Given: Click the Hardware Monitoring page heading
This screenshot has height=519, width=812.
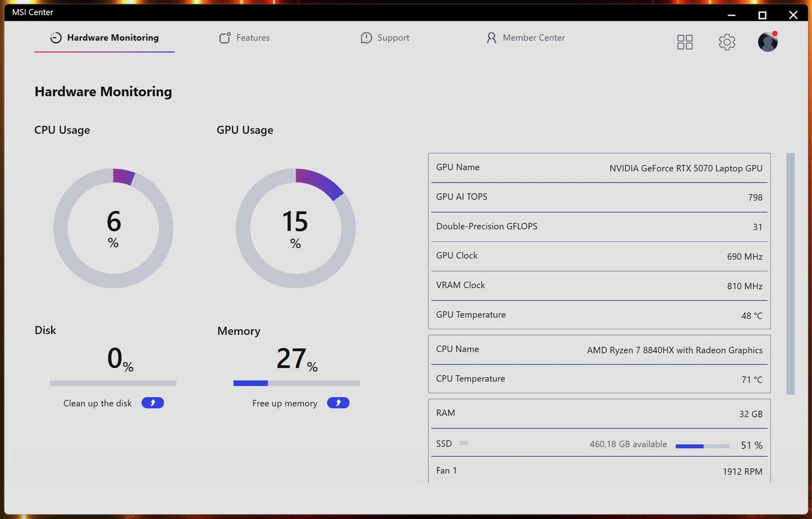Looking at the screenshot, I should [104, 92].
